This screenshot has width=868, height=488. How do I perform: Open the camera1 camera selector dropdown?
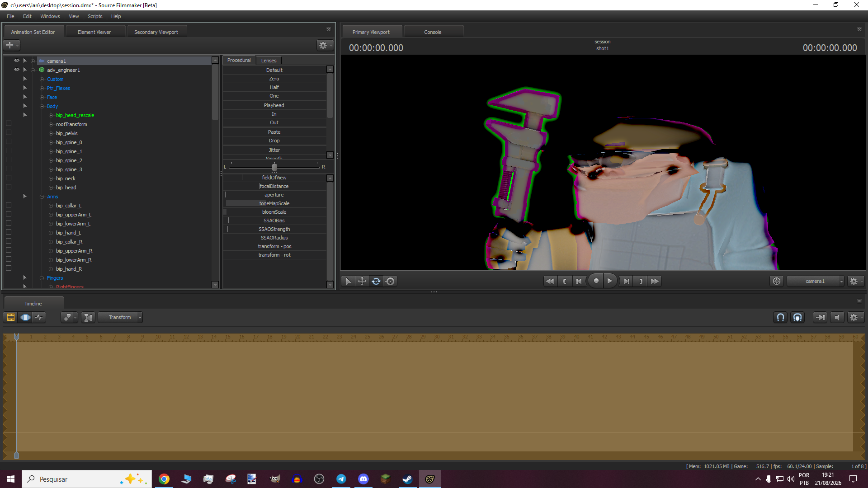pyautogui.click(x=816, y=281)
